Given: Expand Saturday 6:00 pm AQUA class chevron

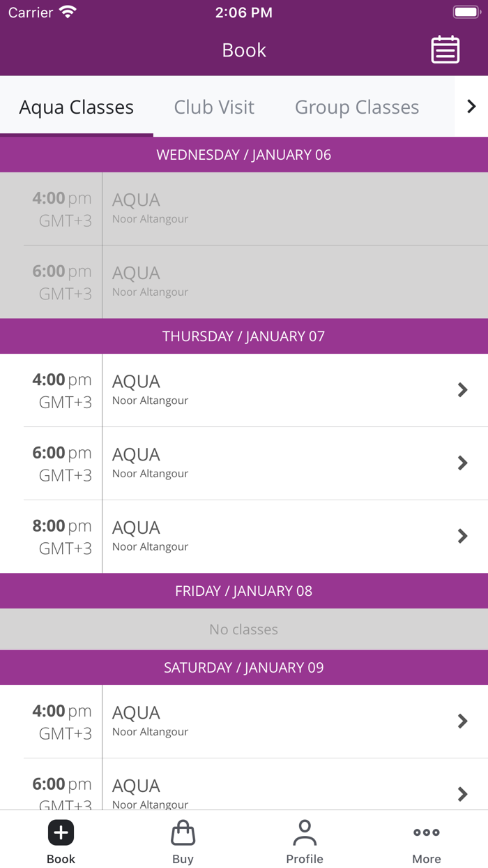Looking at the screenshot, I should [462, 794].
